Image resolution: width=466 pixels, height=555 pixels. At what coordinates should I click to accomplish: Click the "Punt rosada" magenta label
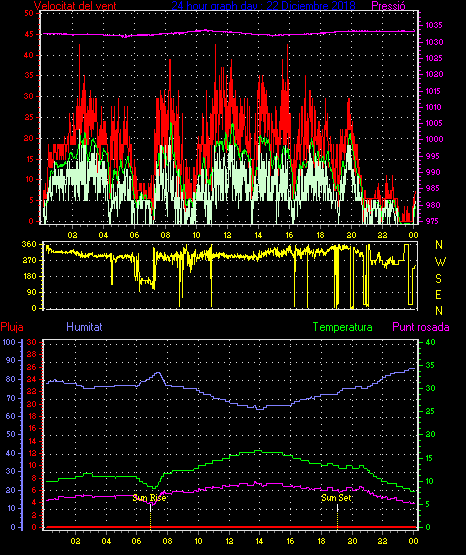[421, 327]
